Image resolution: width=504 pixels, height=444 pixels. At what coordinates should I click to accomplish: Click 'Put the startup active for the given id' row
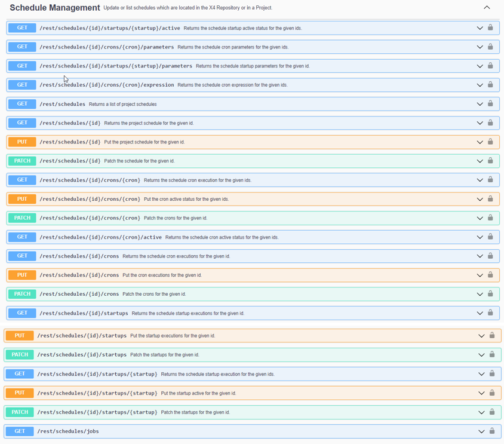(x=198, y=393)
